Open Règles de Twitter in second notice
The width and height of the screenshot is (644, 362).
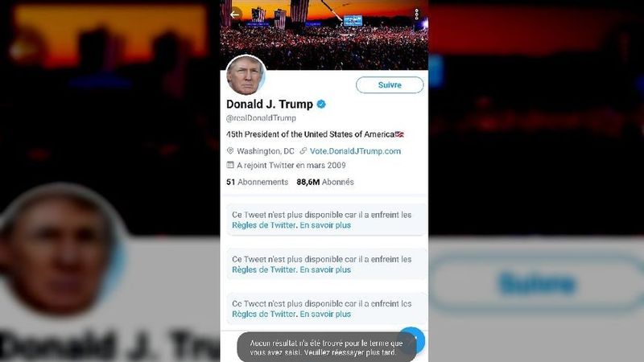tap(264, 269)
